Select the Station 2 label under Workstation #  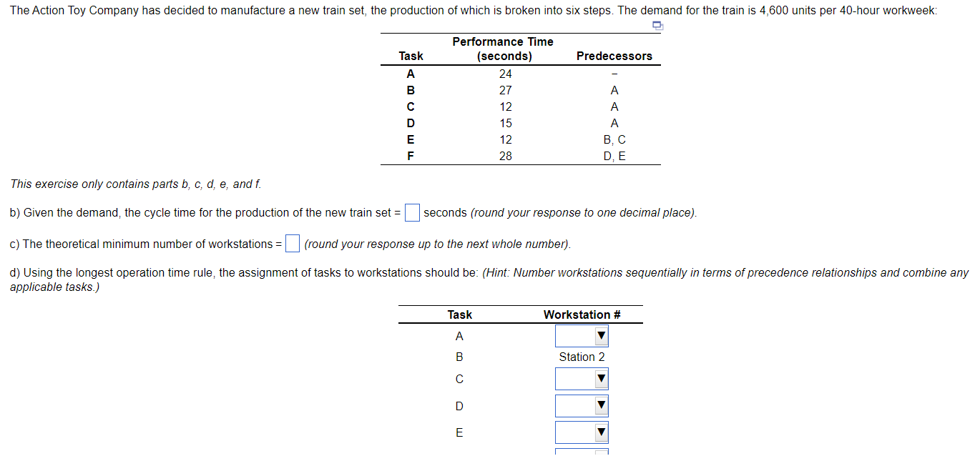[x=582, y=357]
